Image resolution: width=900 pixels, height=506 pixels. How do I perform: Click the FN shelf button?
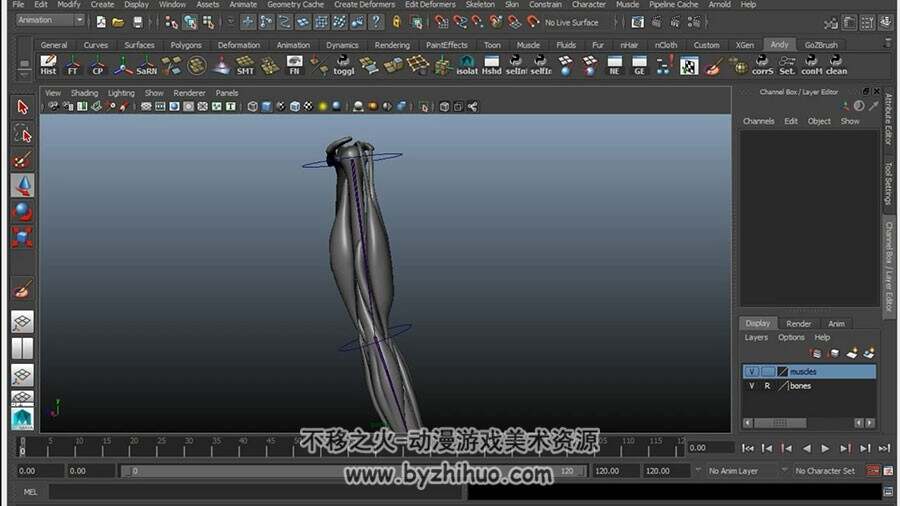coord(294,65)
